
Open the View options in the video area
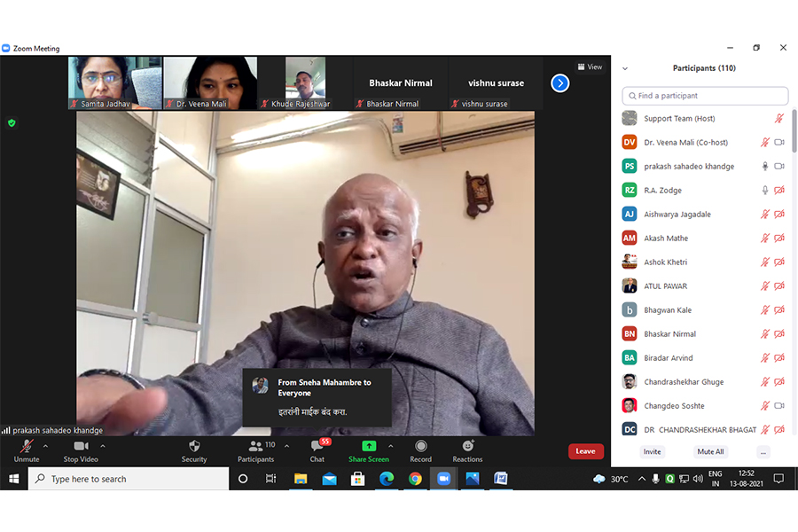tap(589, 66)
